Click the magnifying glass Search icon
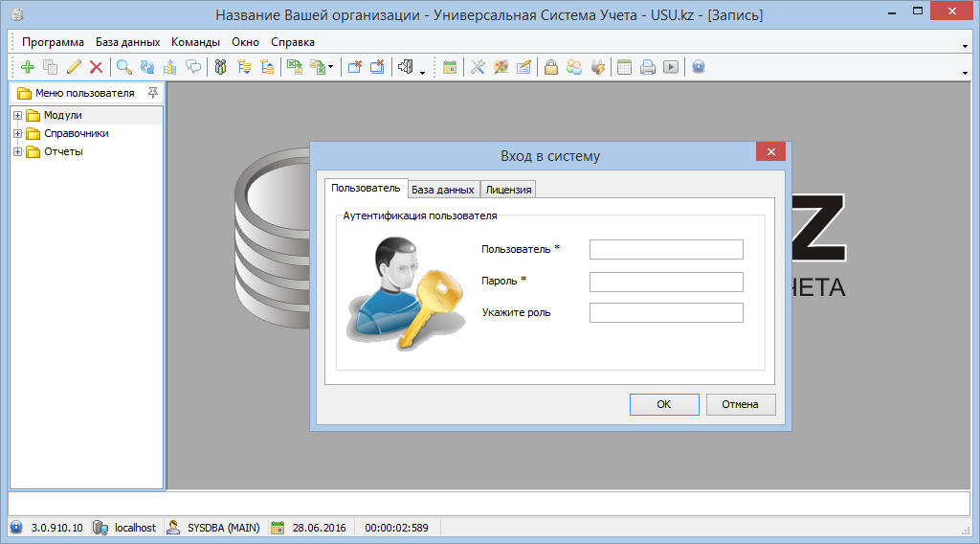This screenshot has width=980, height=544. [124, 67]
